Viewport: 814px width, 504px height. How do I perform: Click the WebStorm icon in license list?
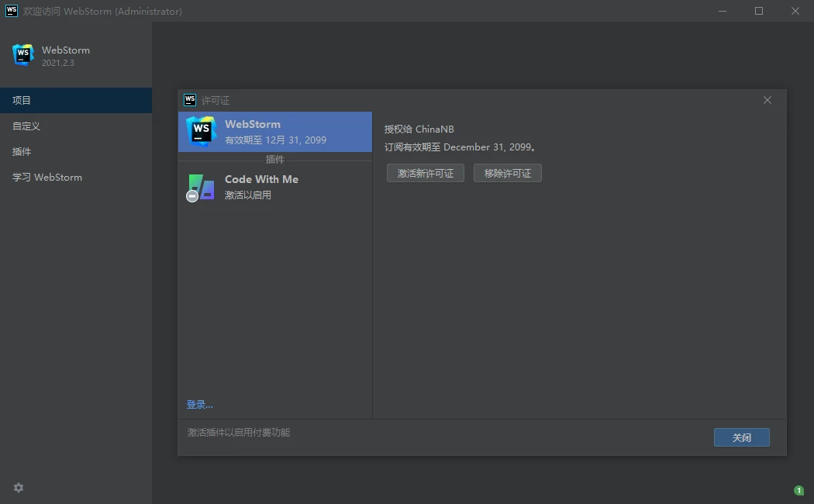point(201,131)
